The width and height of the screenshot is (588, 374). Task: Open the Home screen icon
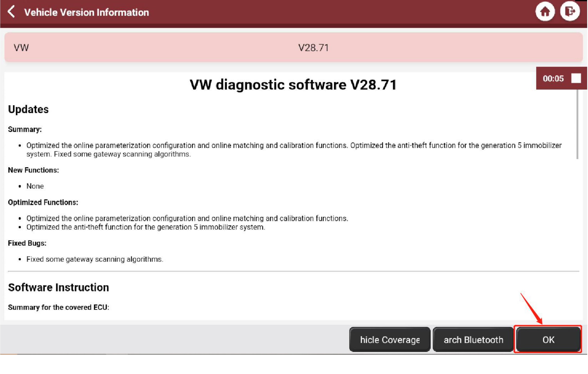point(545,12)
